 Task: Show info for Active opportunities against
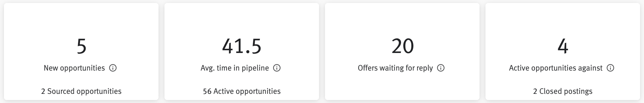(610, 68)
